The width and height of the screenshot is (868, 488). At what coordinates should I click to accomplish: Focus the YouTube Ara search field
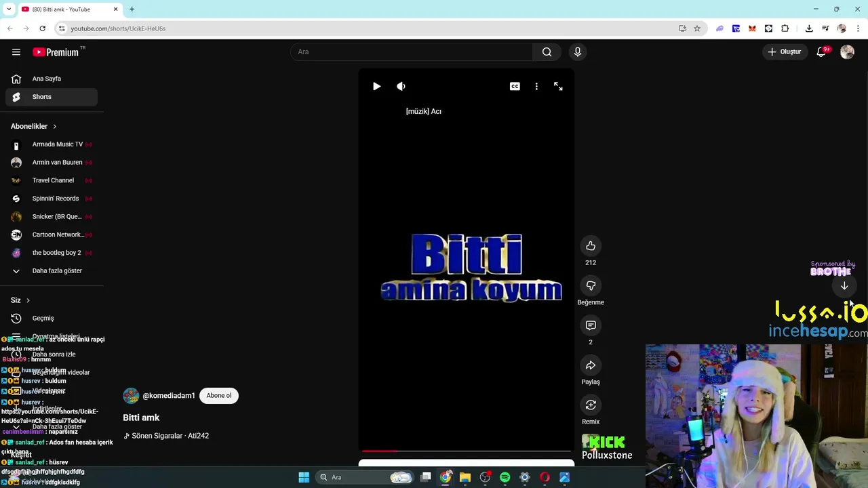412,52
